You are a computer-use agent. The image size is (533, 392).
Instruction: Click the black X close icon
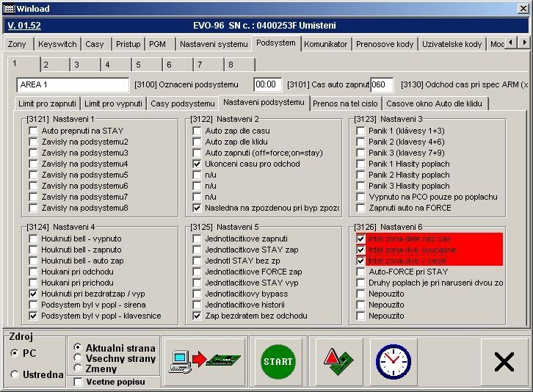[504, 362]
